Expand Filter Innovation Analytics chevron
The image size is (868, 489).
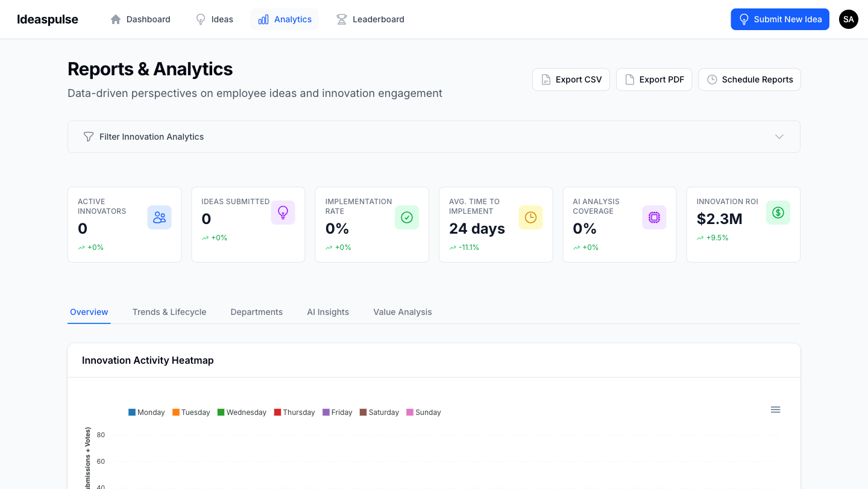pyautogui.click(x=779, y=137)
